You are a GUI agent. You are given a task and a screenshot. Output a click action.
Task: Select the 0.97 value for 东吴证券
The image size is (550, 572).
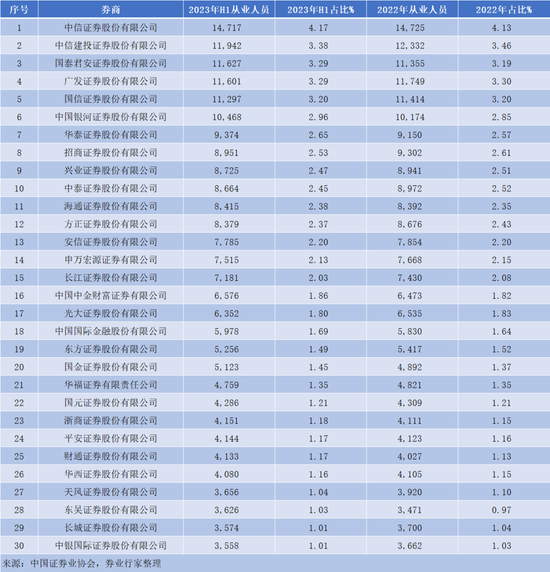501,510
